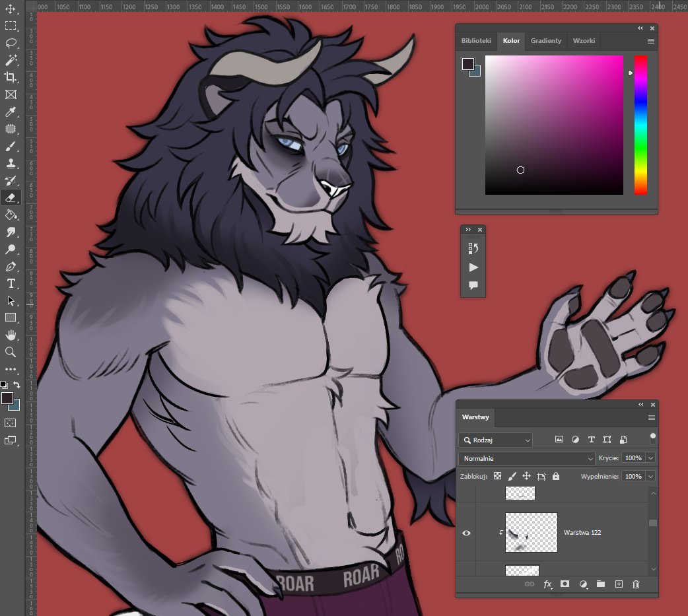Viewport: 688px width, 616px height.
Task: Collapse the Warstwy panel to icons
Action: point(641,405)
